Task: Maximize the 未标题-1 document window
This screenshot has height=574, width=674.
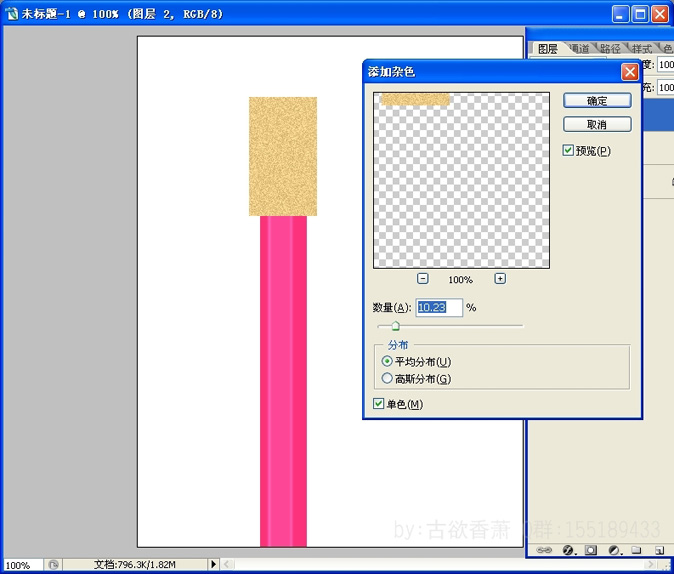Action: (x=640, y=14)
